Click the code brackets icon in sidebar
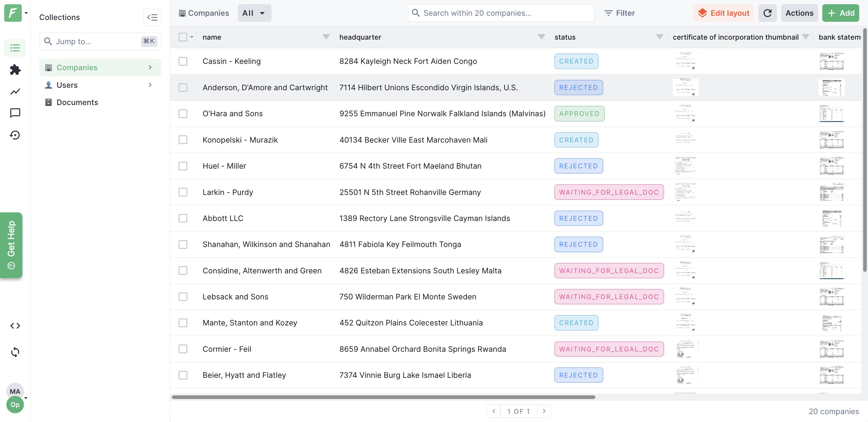Image resolution: width=868 pixels, height=422 pixels. coord(15,326)
